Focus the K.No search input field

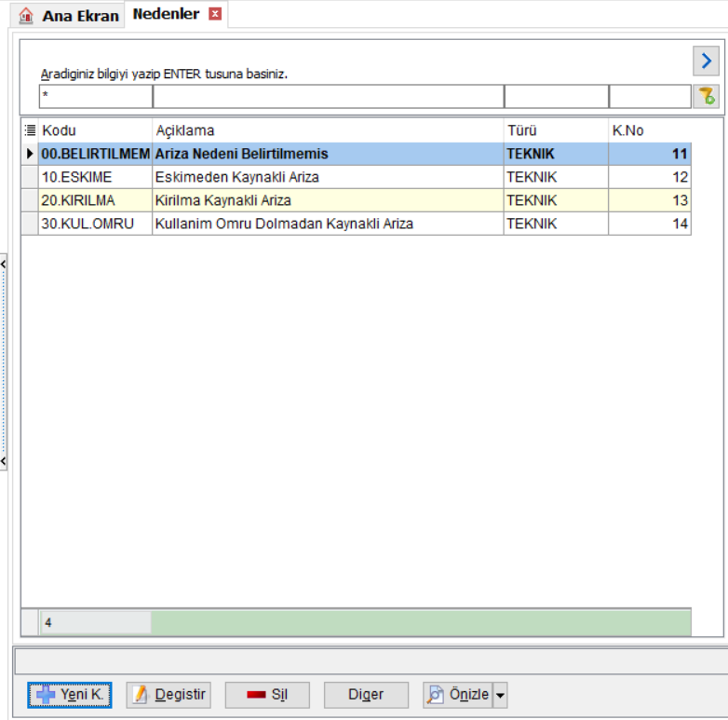click(650, 96)
